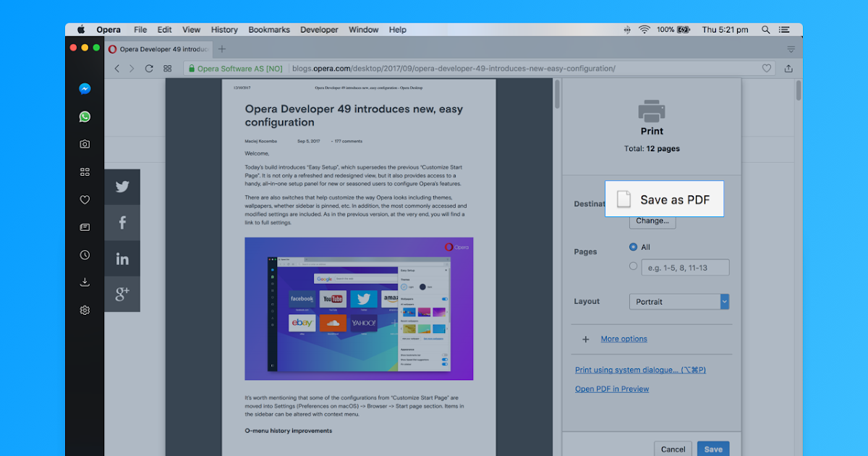Viewport: 868px width, 456px height.
Task: Open the Help menu
Action: tap(398, 30)
